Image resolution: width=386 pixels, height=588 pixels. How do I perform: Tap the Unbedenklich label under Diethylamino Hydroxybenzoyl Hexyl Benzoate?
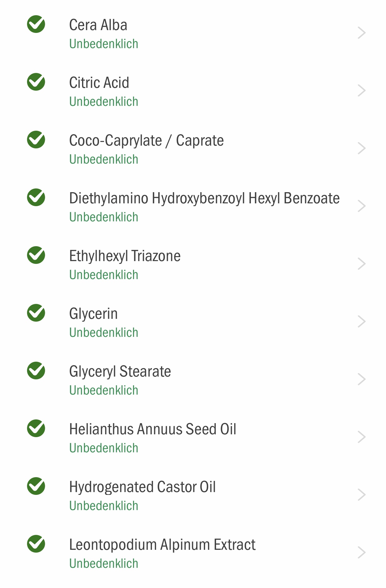[104, 217]
